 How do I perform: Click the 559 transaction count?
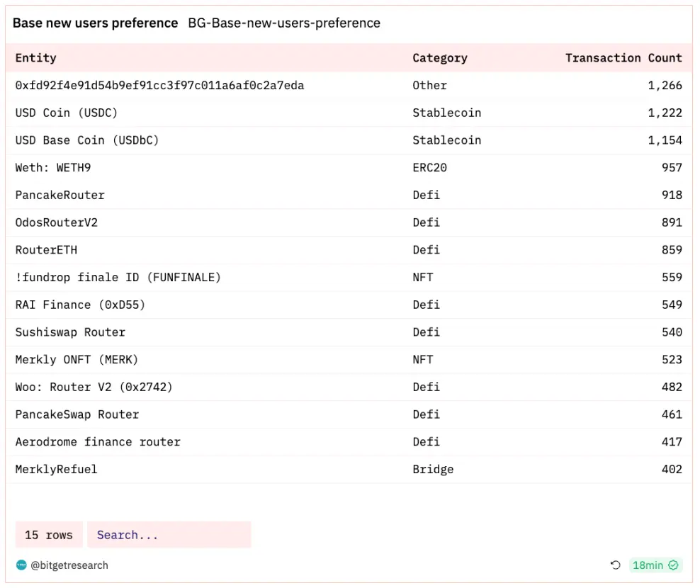pyautogui.click(x=672, y=277)
